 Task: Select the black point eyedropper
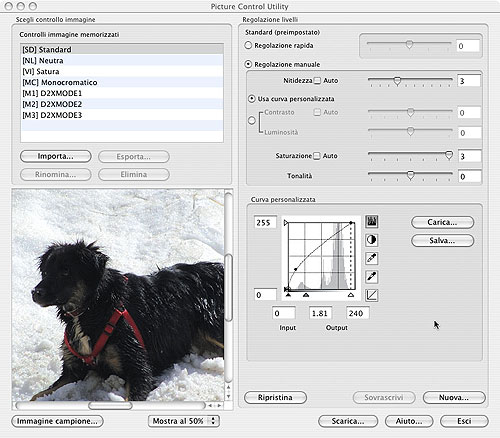click(x=372, y=276)
